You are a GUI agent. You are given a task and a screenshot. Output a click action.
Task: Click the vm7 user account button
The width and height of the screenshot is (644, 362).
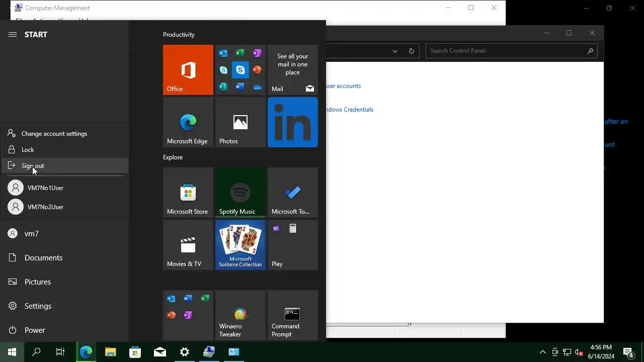(64, 234)
